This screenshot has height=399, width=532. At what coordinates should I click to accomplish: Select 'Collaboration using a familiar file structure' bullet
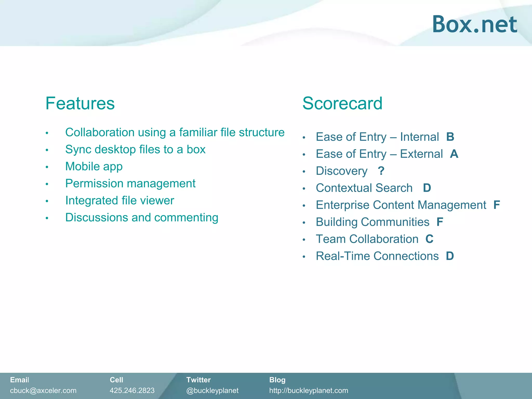[175, 132]
